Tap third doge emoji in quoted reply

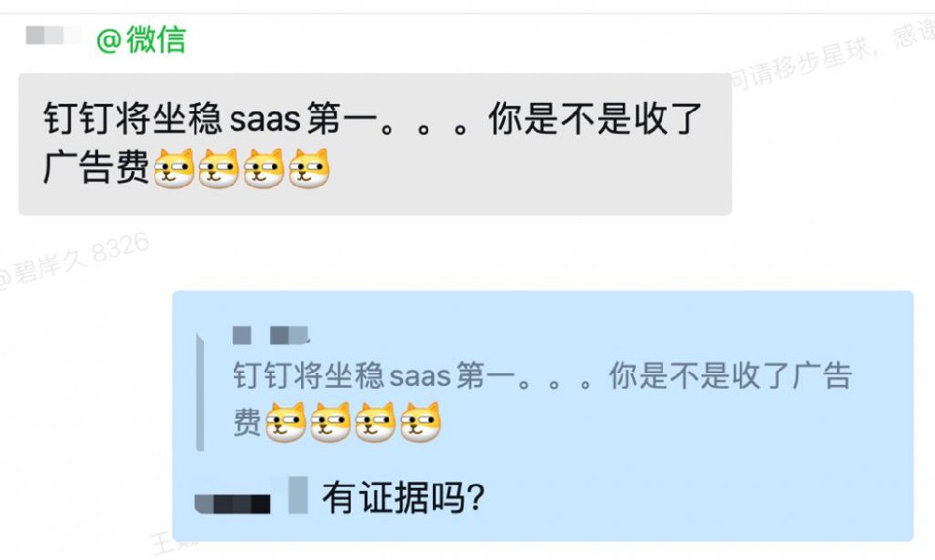(x=375, y=423)
